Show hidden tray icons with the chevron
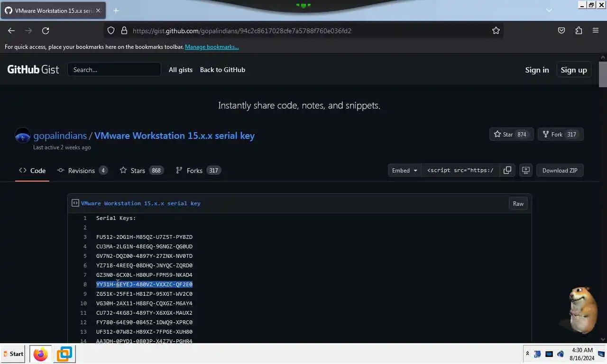This screenshot has height=364, width=607. click(527, 354)
